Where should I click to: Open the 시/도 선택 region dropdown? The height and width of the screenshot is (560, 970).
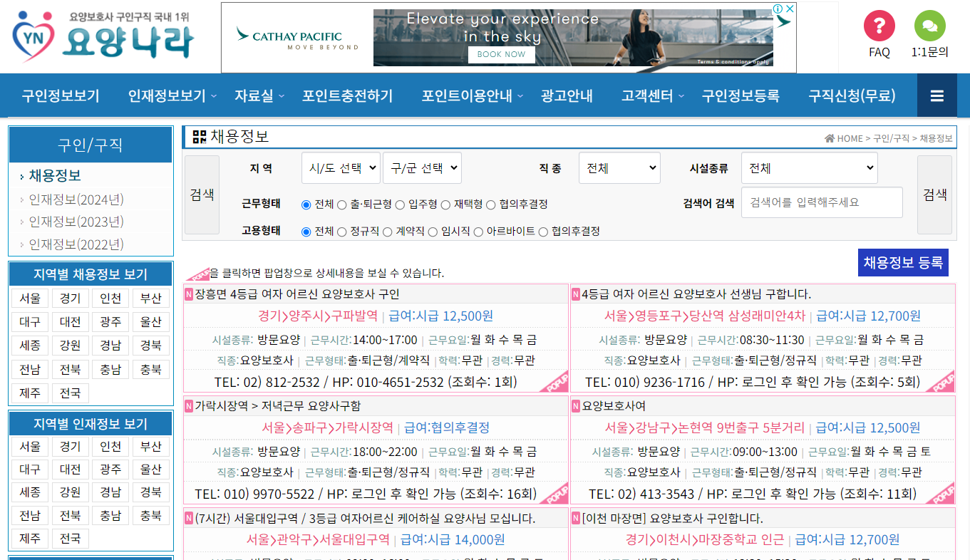coord(341,168)
